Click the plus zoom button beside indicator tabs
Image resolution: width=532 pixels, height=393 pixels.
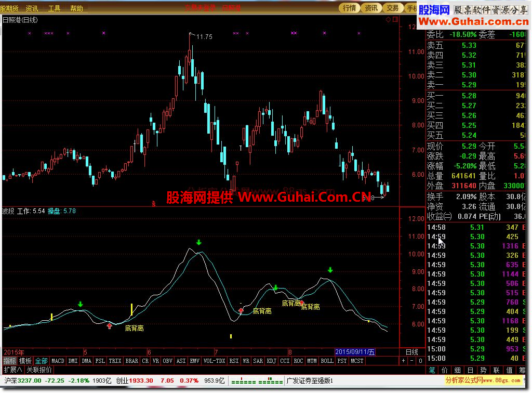(x=403, y=361)
